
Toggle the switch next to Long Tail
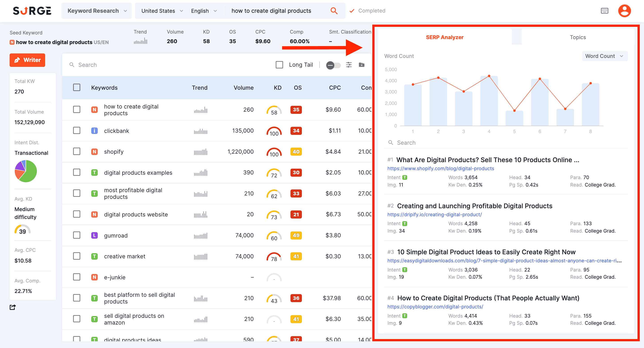coord(333,65)
